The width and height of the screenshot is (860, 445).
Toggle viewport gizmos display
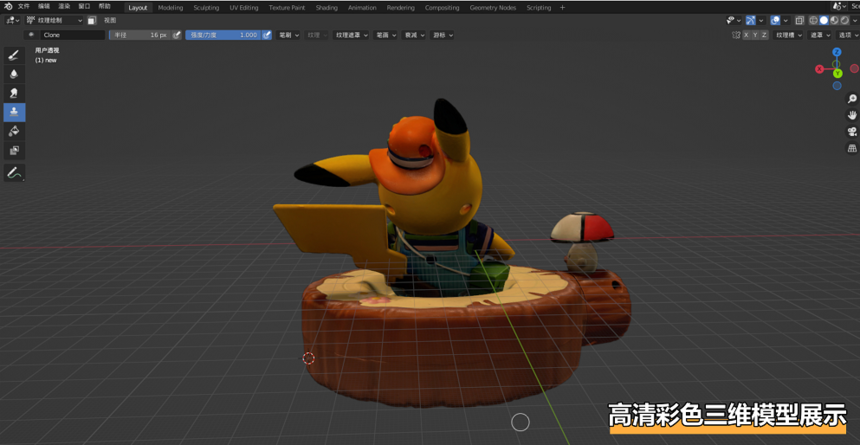751,20
